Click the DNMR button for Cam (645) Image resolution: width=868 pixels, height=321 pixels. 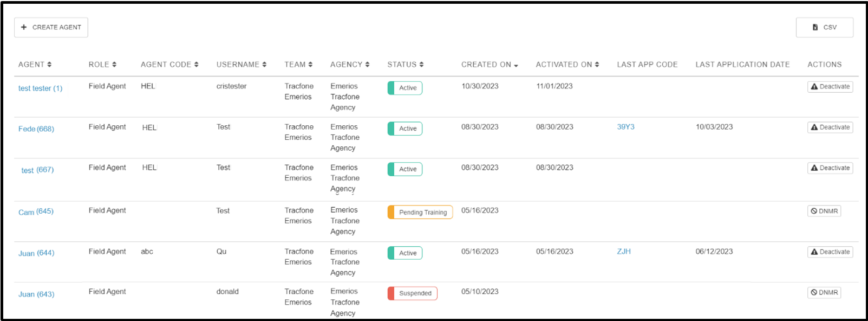tap(824, 211)
